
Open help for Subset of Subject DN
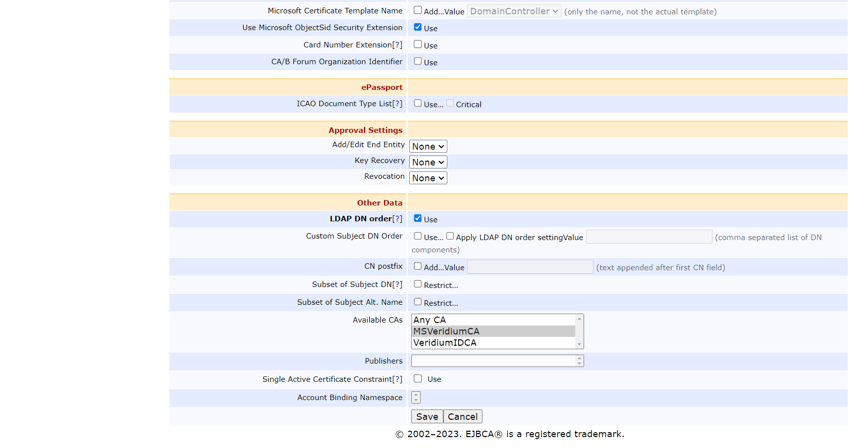coord(397,285)
